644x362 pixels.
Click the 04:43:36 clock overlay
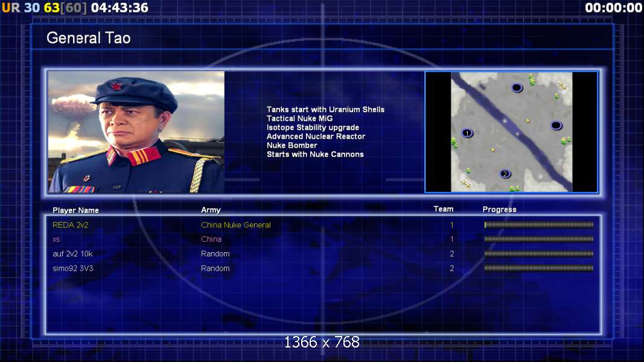120,7
